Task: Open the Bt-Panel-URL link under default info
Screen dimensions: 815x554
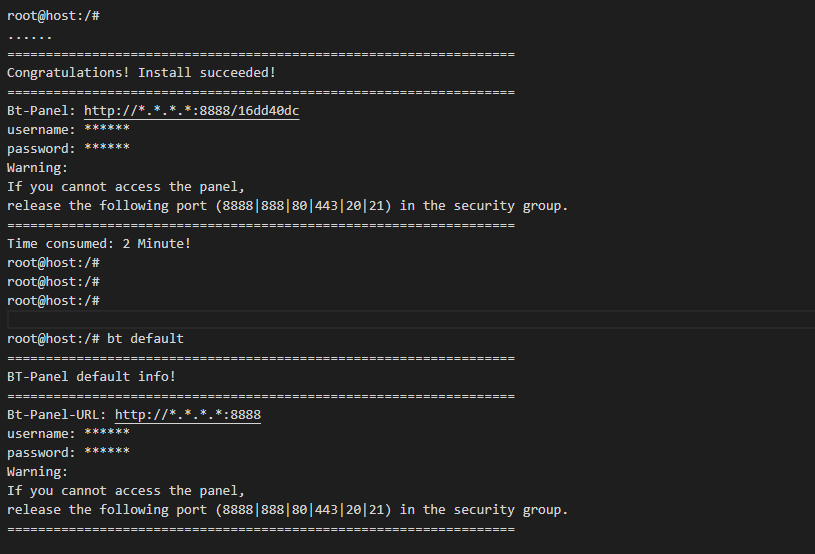Action: coord(188,414)
